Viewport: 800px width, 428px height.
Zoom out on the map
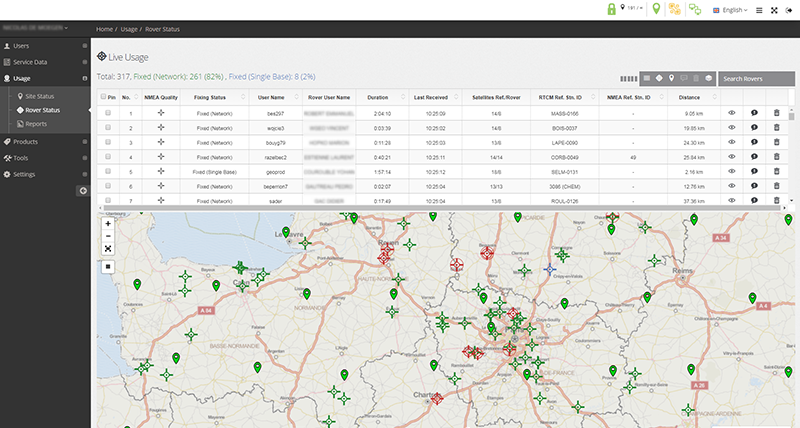108,235
